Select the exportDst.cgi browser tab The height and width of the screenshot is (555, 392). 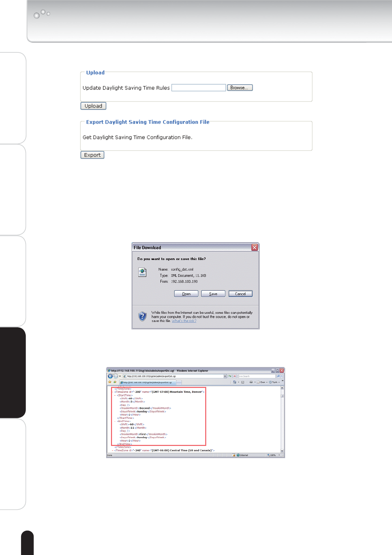tap(148, 382)
